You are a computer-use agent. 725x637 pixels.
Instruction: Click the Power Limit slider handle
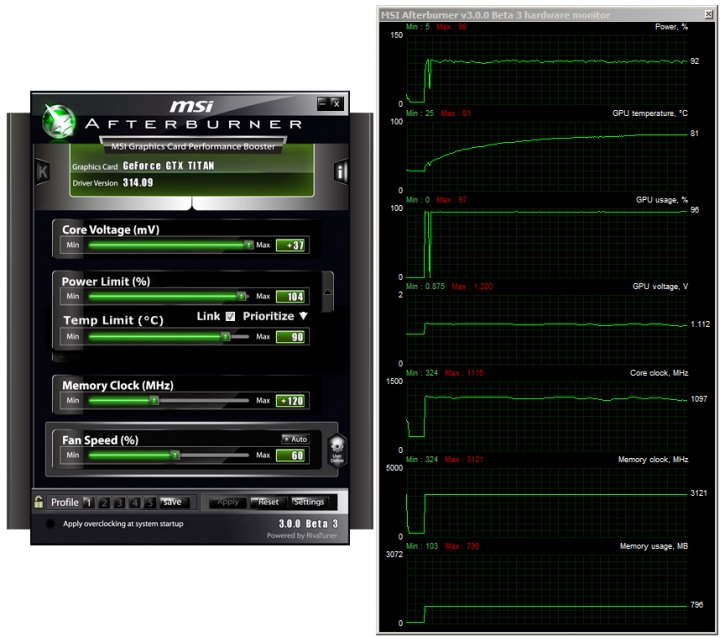click(x=241, y=296)
